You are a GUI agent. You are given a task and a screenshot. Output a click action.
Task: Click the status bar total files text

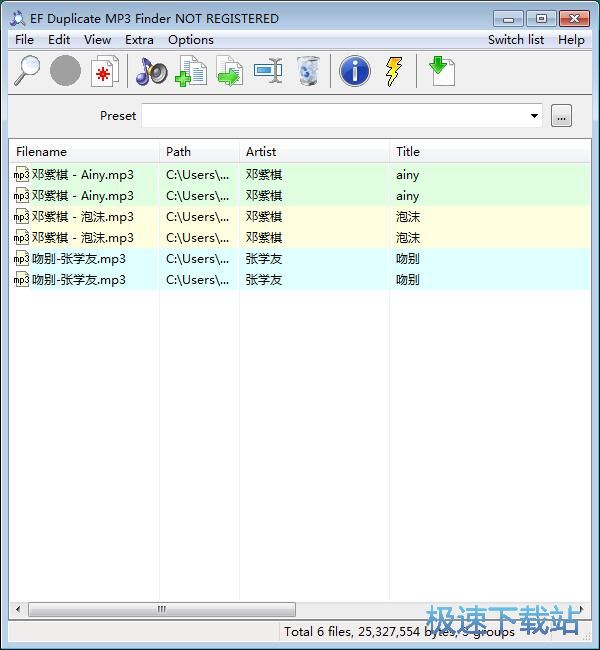tap(399, 632)
